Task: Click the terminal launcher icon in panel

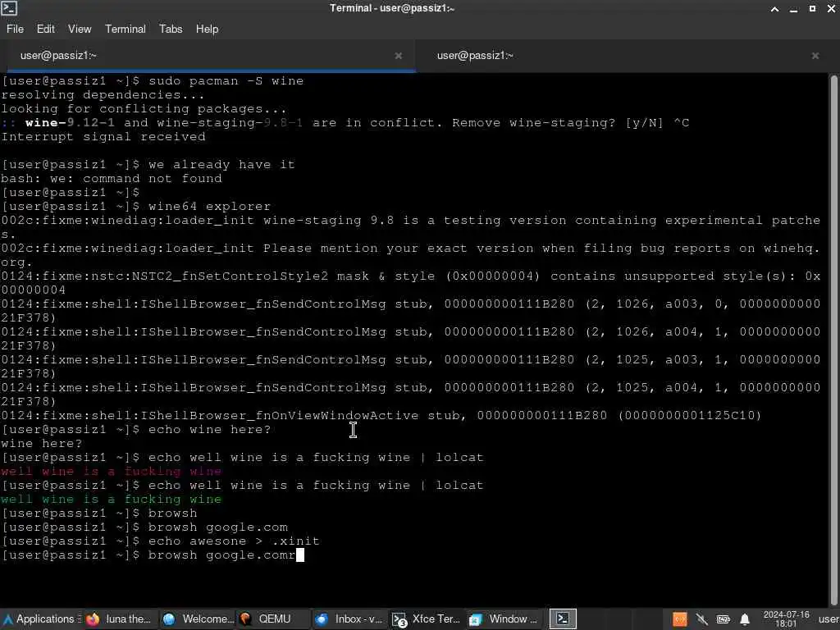Action: [x=563, y=619]
